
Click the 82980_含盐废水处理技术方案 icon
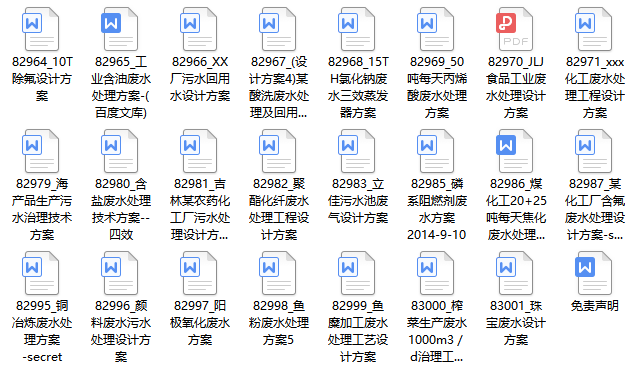click(120, 151)
